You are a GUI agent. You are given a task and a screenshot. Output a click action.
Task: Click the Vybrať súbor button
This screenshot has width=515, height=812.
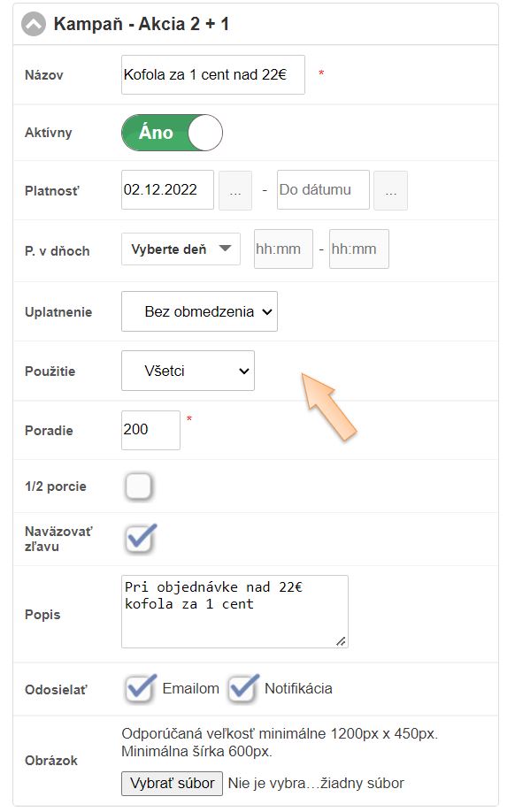[172, 784]
